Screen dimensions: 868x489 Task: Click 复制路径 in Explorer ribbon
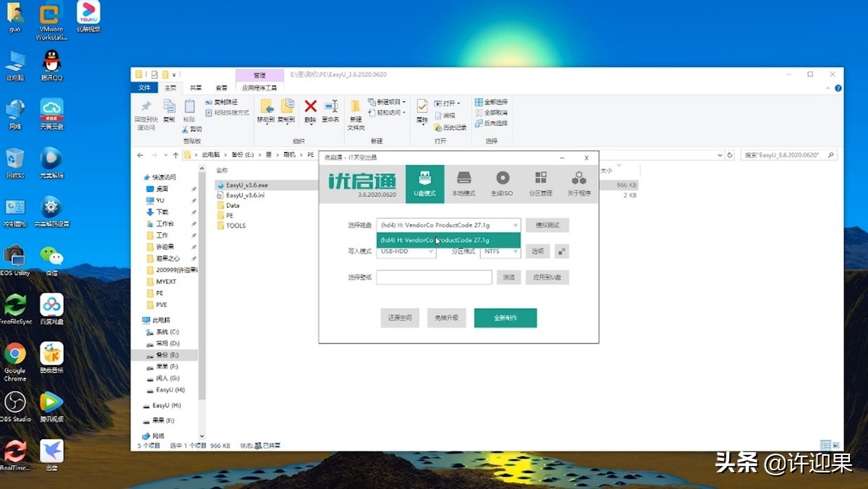point(222,102)
